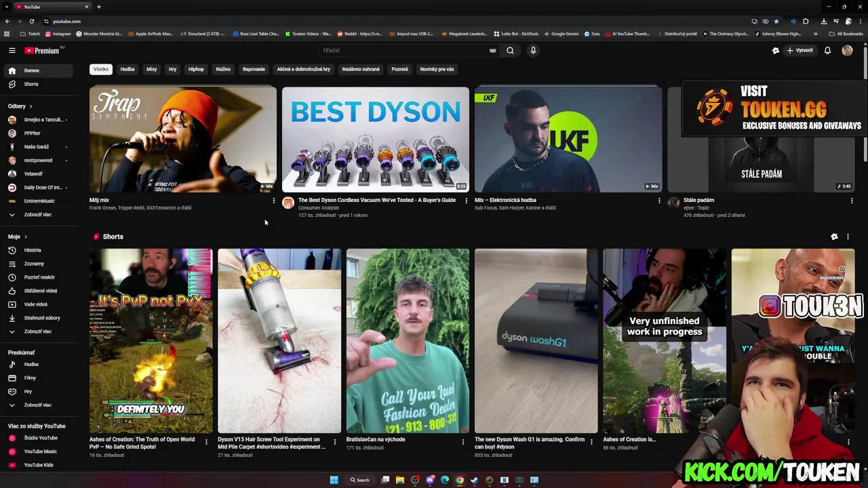The height and width of the screenshot is (488, 868).
Task: Open the hamburger guide menu
Action: click(12, 50)
